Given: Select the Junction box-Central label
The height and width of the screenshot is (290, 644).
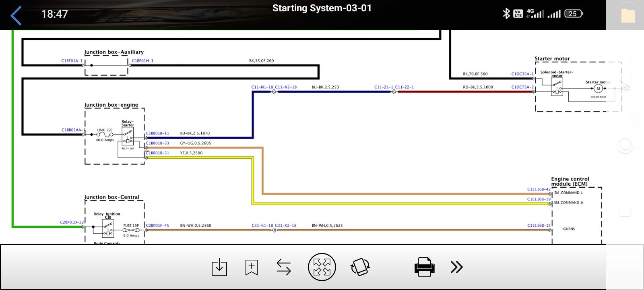Looking at the screenshot, I should click(x=112, y=197).
